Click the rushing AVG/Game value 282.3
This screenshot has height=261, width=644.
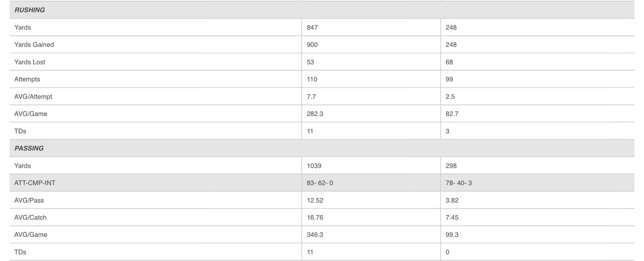pyautogui.click(x=315, y=114)
